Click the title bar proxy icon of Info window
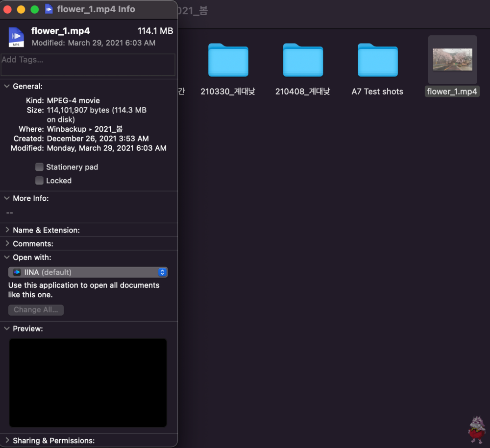This screenshot has width=490, height=448. click(49, 9)
